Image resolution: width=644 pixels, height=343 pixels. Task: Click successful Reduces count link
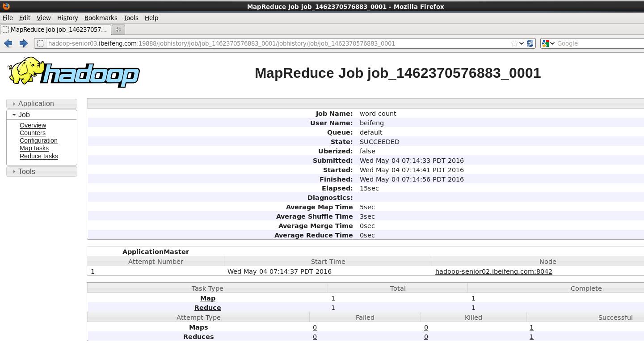click(531, 337)
